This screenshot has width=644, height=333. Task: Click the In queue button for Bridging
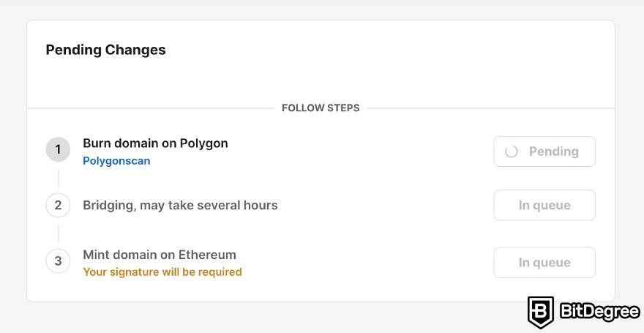[x=544, y=205]
